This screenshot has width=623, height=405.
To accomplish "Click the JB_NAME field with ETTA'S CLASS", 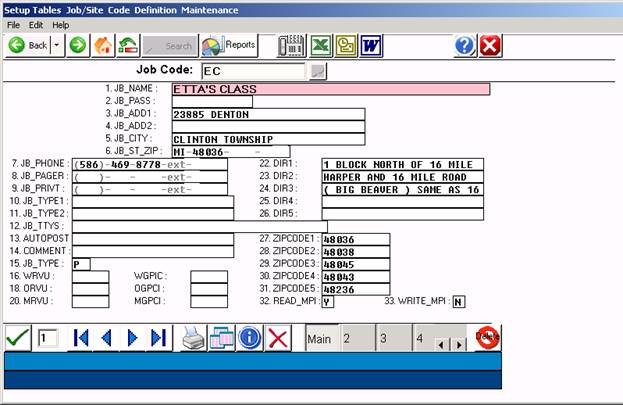I will [330, 89].
